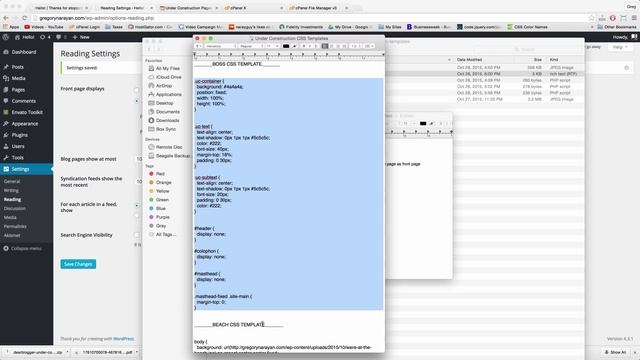640x360 pixels.
Task: Open line spacing dropdown in TextEdit toolbar
Action: (x=356, y=46)
